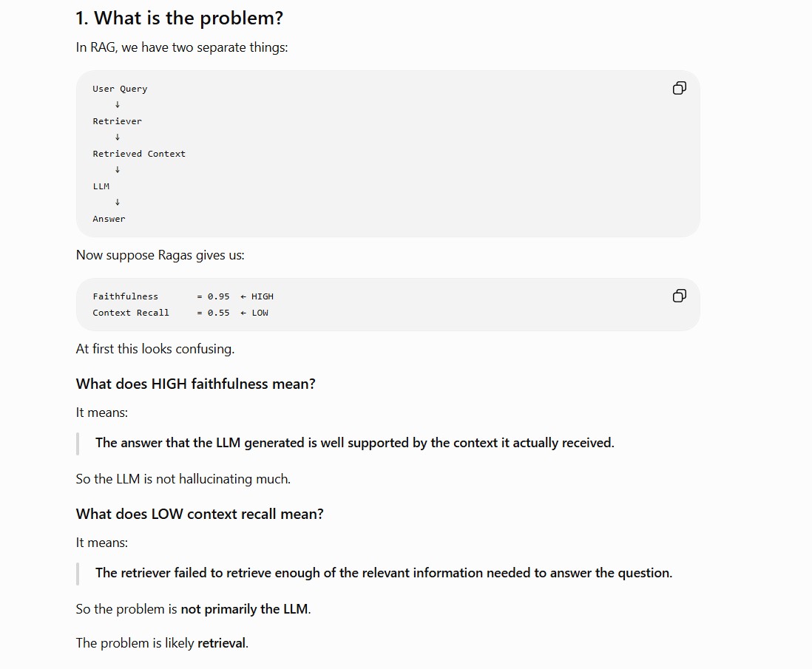Click the 0.95 faithfulness value
The height and width of the screenshot is (669, 812).
pyautogui.click(x=219, y=296)
